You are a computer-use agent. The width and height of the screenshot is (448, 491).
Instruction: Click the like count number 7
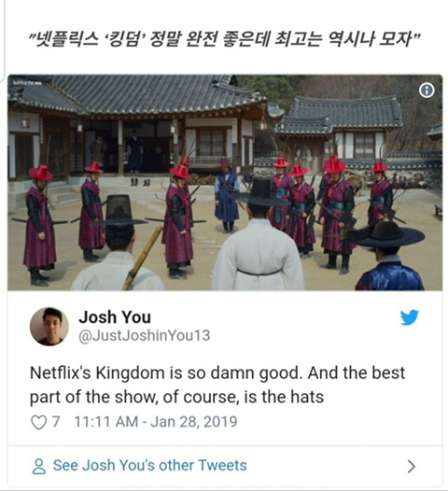(56, 422)
